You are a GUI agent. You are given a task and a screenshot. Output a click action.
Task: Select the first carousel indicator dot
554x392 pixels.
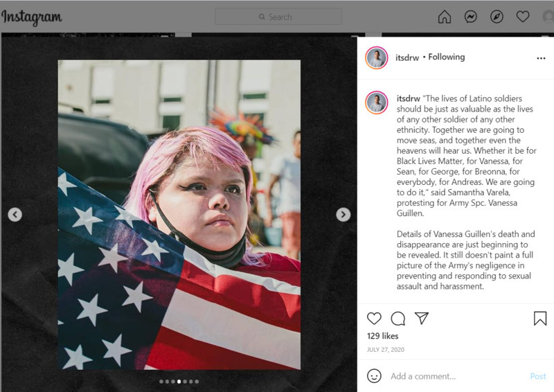[161, 382]
